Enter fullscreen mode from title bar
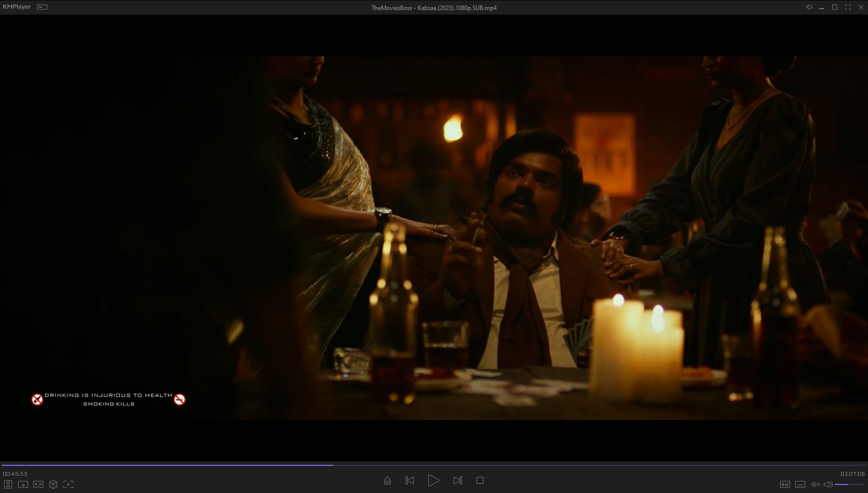868x493 pixels. pyautogui.click(x=848, y=8)
